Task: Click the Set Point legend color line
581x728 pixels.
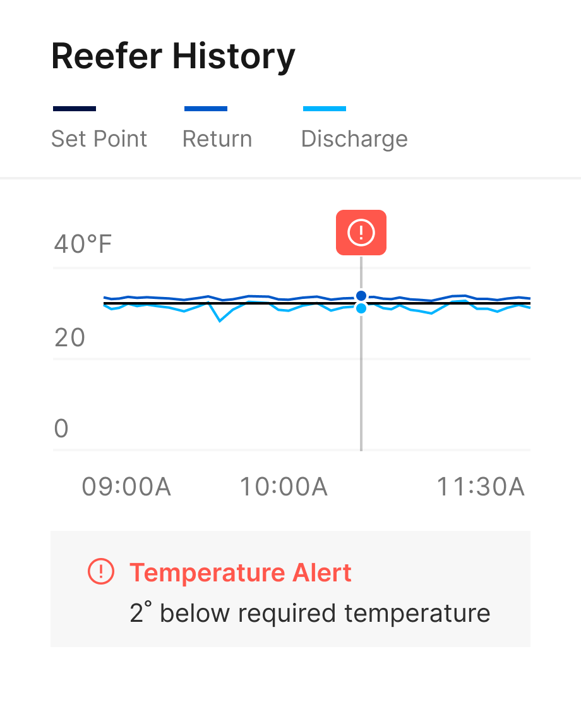Action: 75,109
